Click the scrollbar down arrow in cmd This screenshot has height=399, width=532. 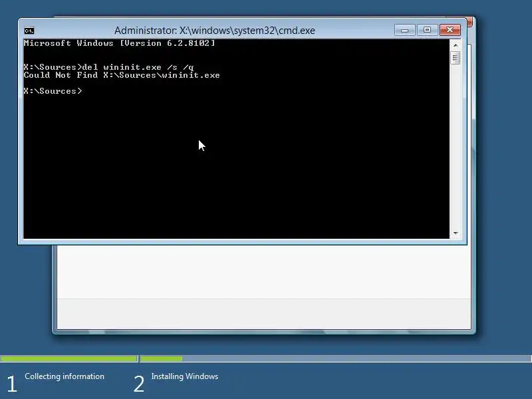pos(456,233)
